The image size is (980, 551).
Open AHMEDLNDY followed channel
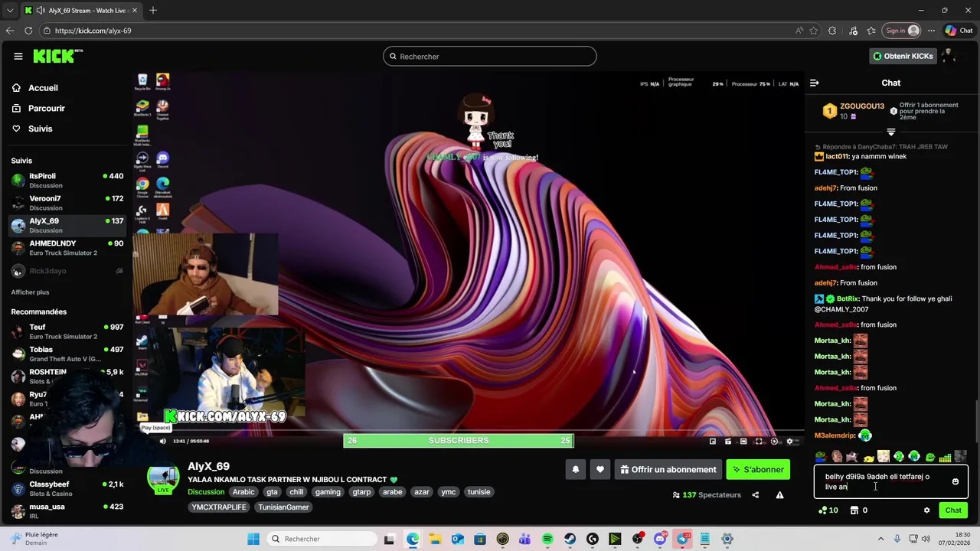[x=67, y=248]
